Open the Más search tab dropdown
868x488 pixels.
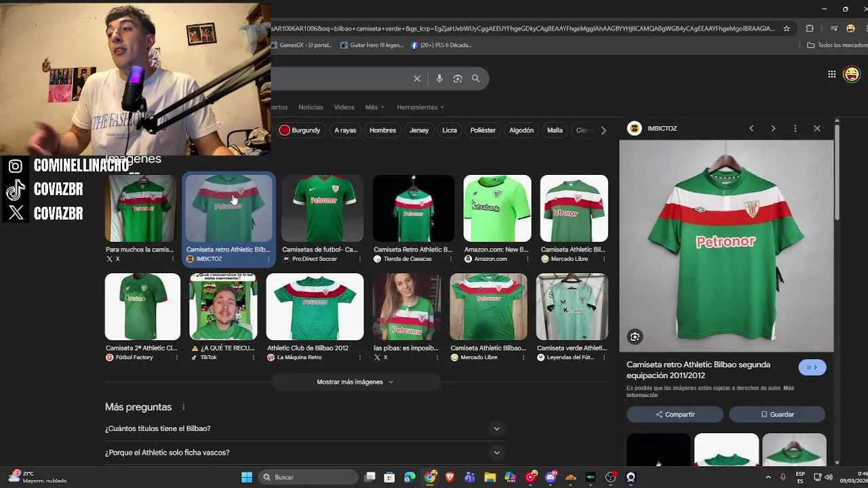(374, 107)
